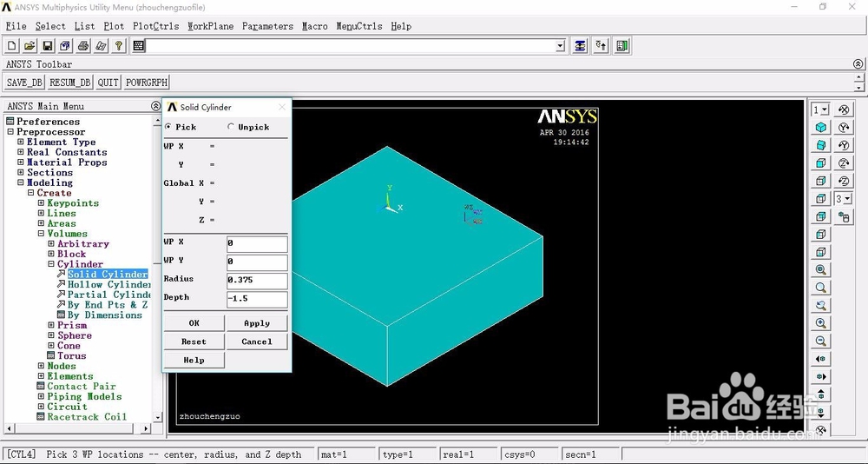
Task: Click Cancel in Solid Cylinder dialog
Action: pos(257,341)
